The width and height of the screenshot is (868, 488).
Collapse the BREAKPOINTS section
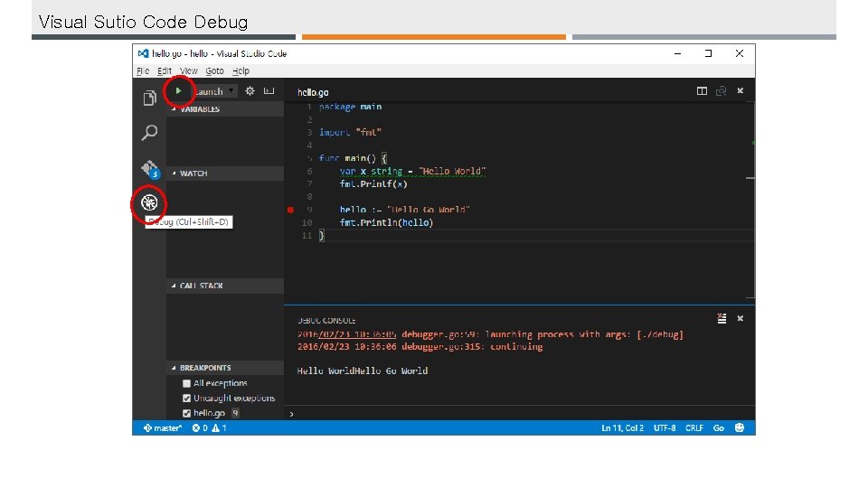pos(225,368)
